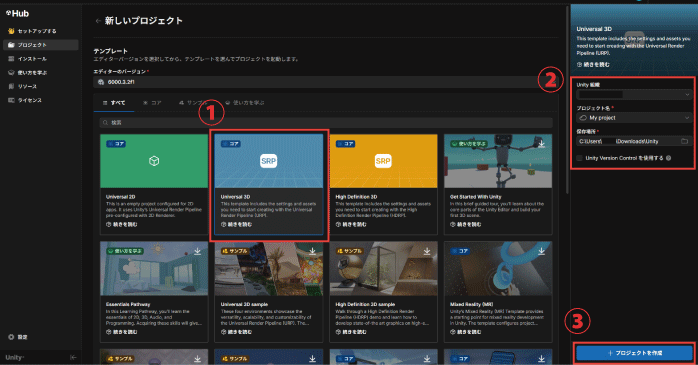The image size is (698, 365).
Task: Click the 使い方を学ぶ badge on Essentials Pathway
Action: pyautogui.click(x=125, y=251)
